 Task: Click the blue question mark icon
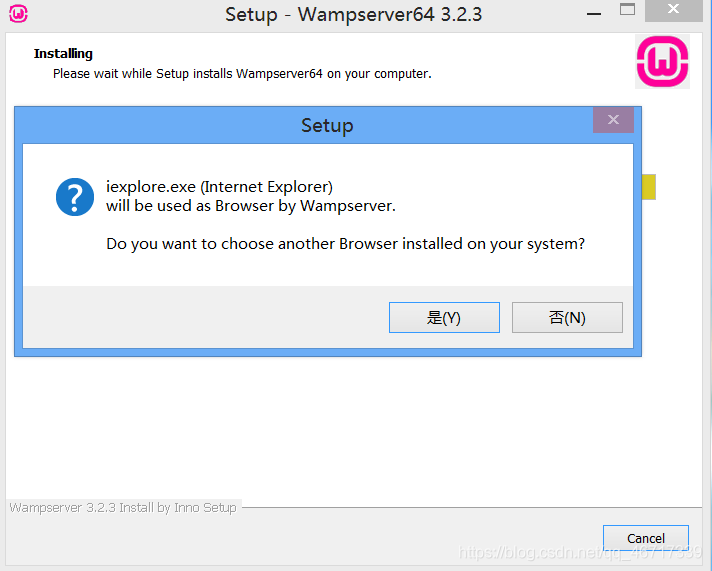click(x=75, y=197)
